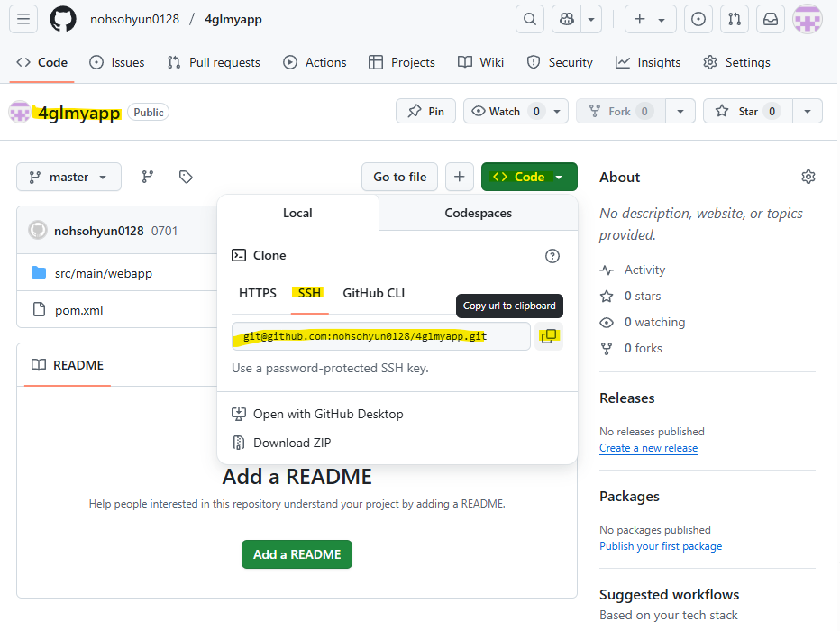
Task: Open the Actions tab
Action: tap(315, 63)
